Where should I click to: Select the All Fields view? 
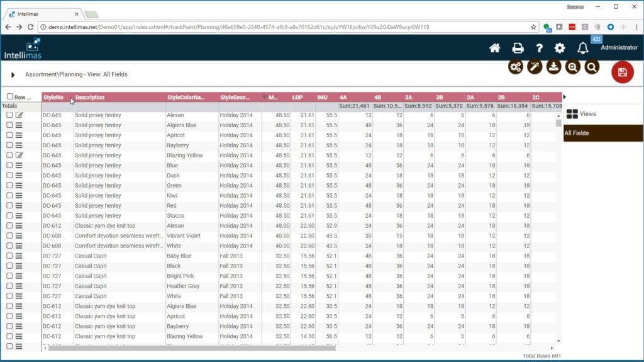point(603,133)
